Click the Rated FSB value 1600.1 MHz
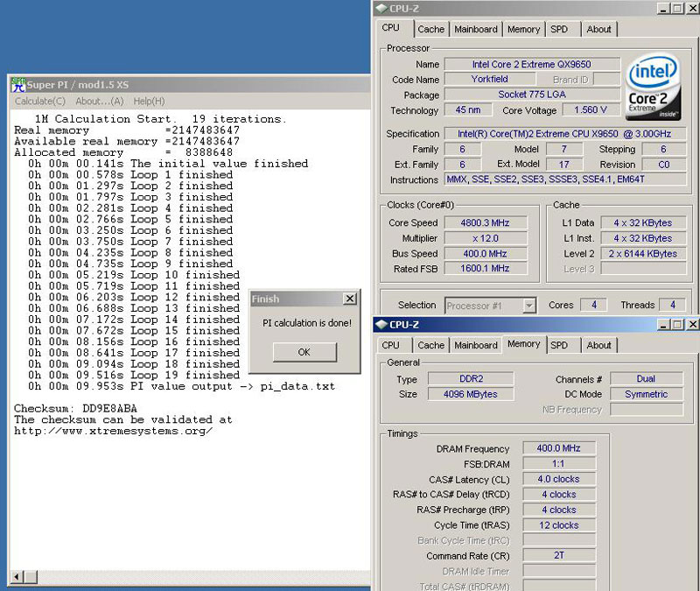Viewport: 700px width, 591px height. pyautogui.click(x=486, y=269)
